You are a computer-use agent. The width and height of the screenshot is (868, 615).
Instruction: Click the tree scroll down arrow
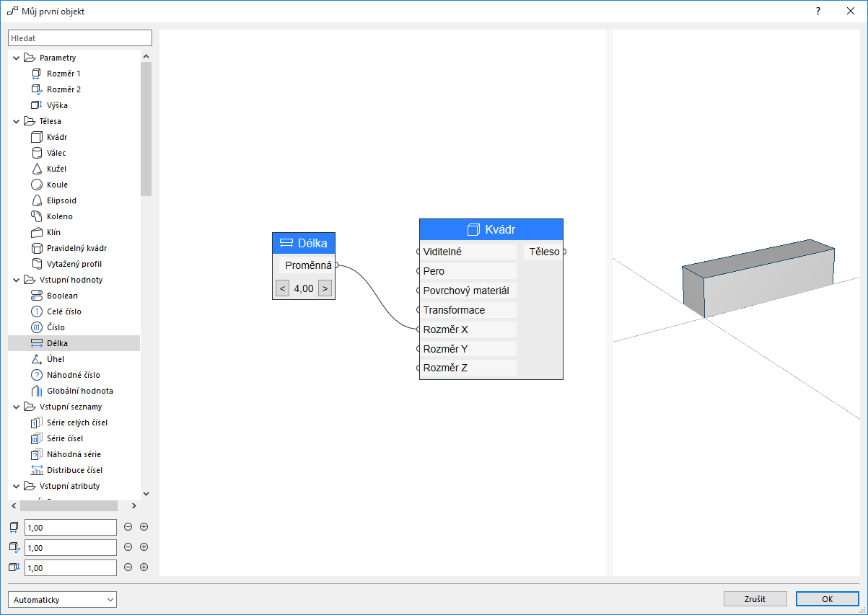[146, 494]
